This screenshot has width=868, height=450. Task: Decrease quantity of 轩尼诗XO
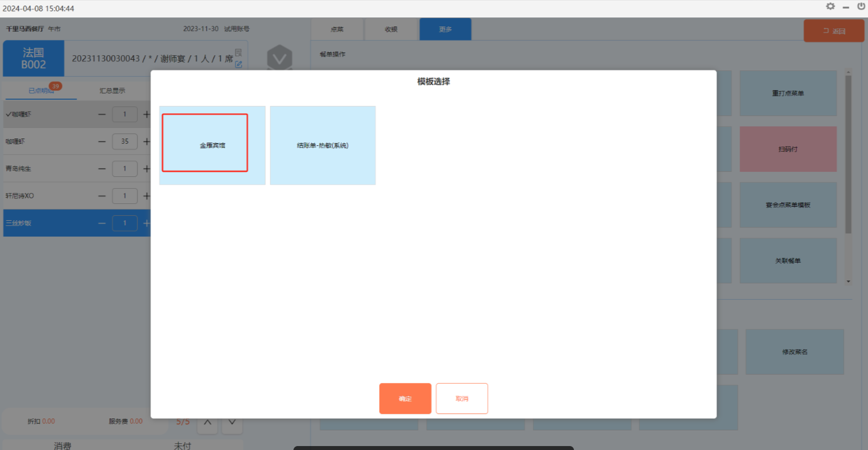coord(102,196)
